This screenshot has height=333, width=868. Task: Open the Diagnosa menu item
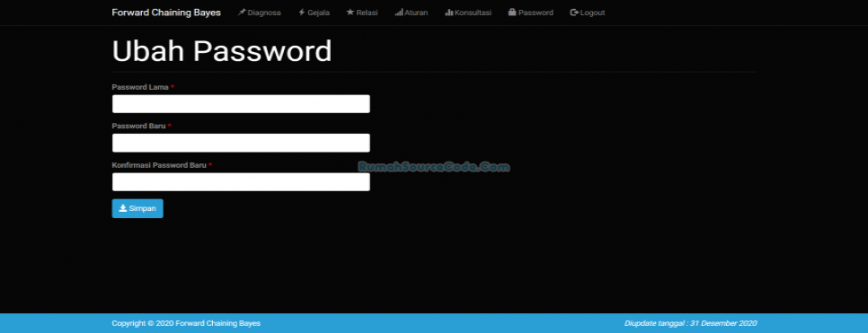(259, 13)
